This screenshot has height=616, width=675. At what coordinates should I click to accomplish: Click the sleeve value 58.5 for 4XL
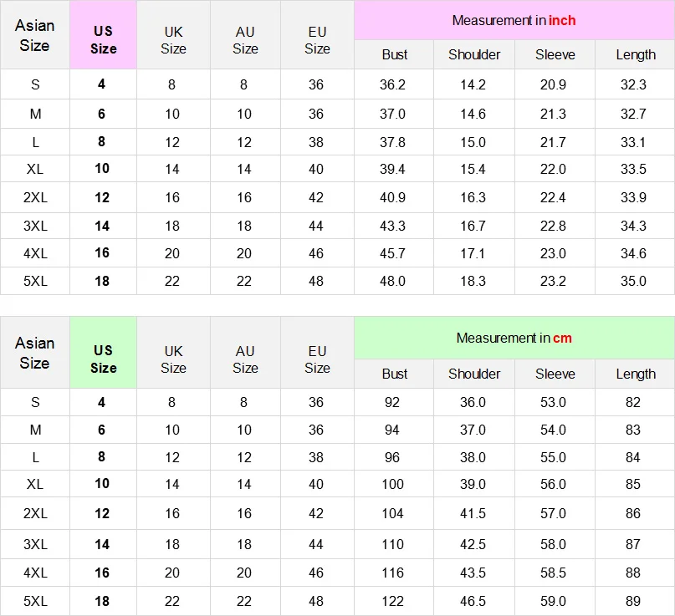(553, 573)
